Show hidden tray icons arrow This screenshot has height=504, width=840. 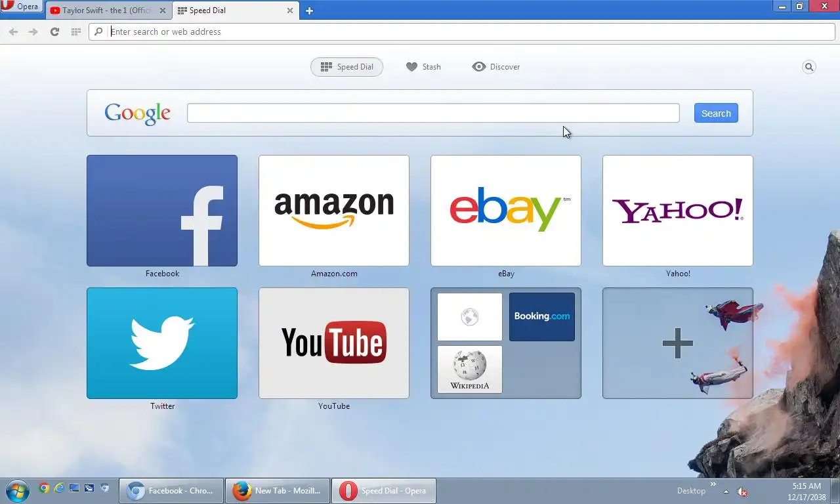(726, 492)
